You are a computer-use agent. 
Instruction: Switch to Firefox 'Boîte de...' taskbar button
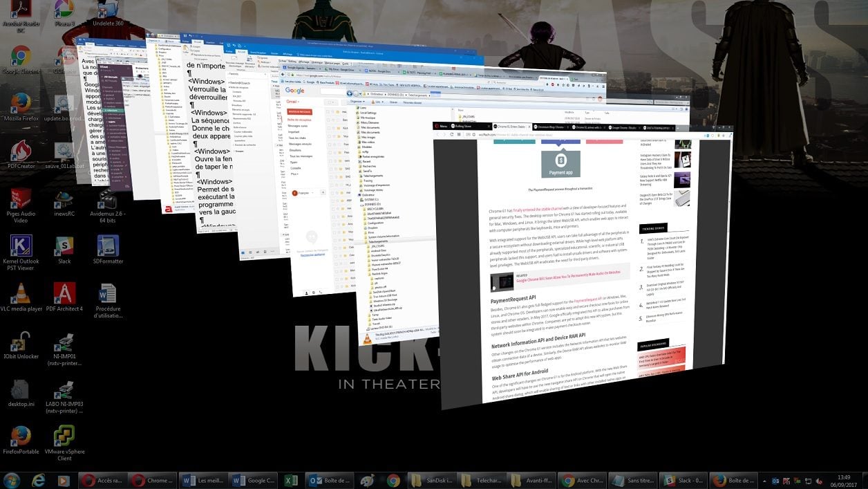click(735, 480)
